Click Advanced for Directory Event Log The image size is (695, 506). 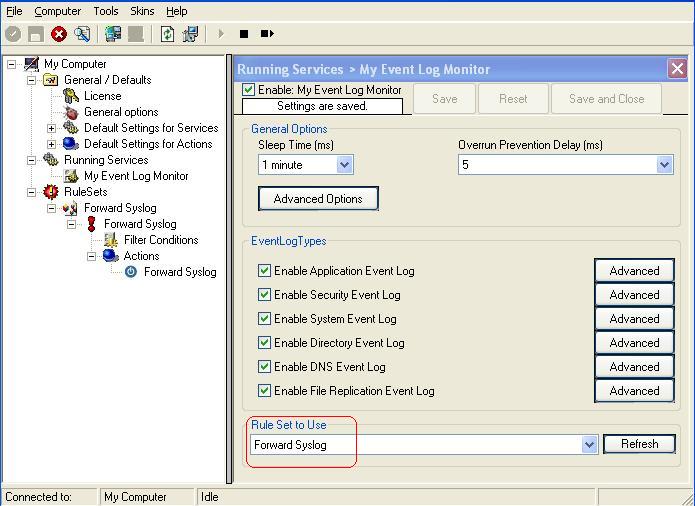coord(634,343)
